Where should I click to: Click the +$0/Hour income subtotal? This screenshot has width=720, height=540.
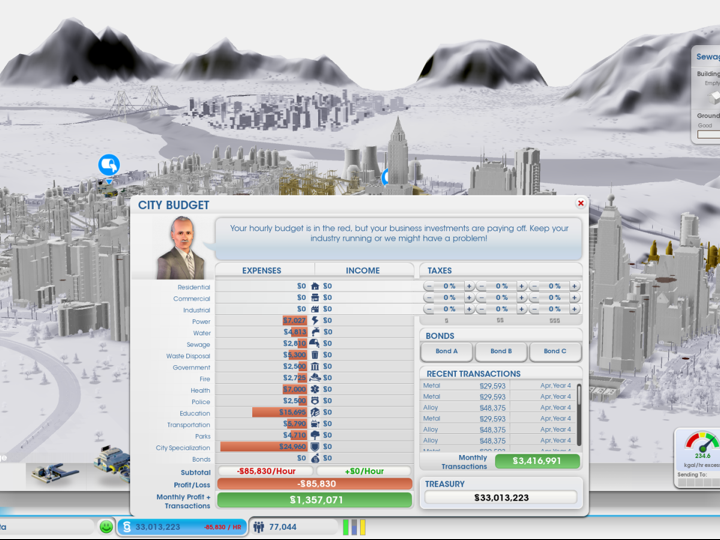pos(364,471)
